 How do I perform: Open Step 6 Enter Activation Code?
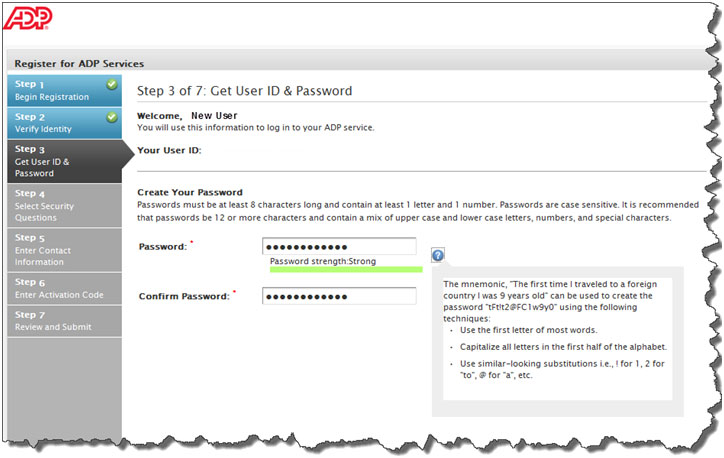click(65, 289)
